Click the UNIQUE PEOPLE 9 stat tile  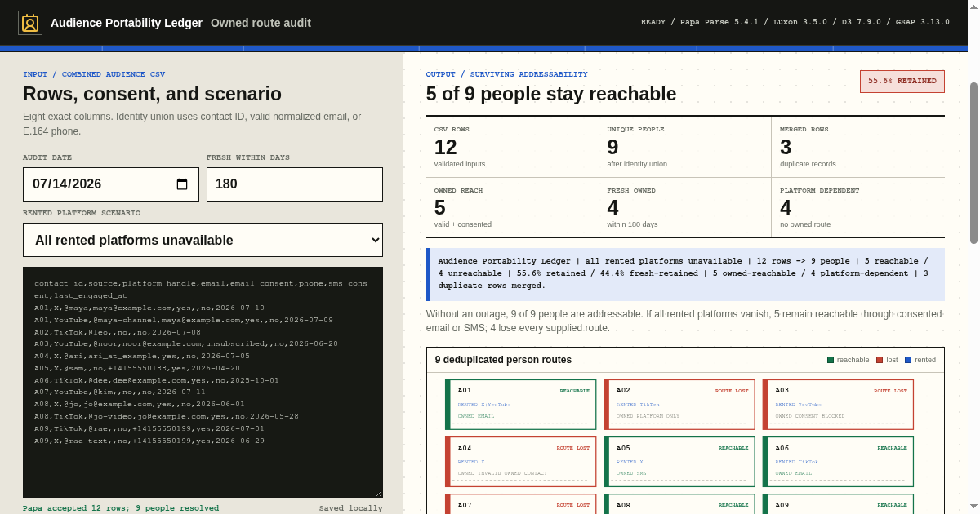point(685,147)
